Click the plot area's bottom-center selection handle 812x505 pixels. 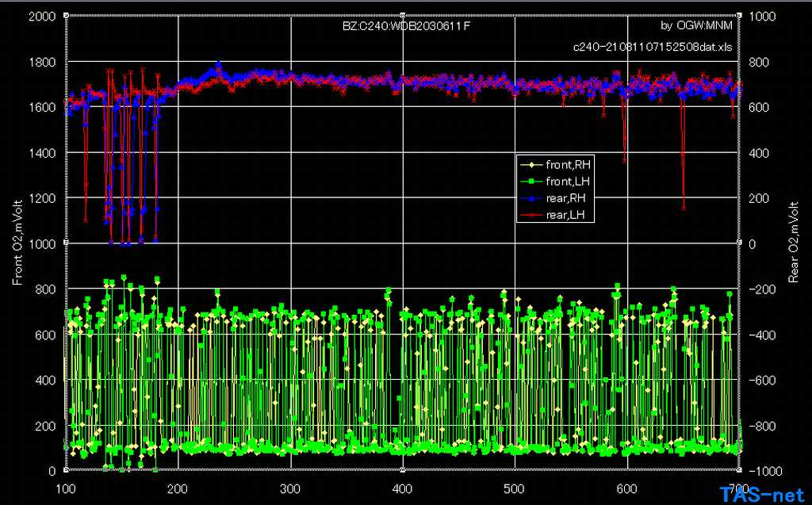[x=403, y=470]
